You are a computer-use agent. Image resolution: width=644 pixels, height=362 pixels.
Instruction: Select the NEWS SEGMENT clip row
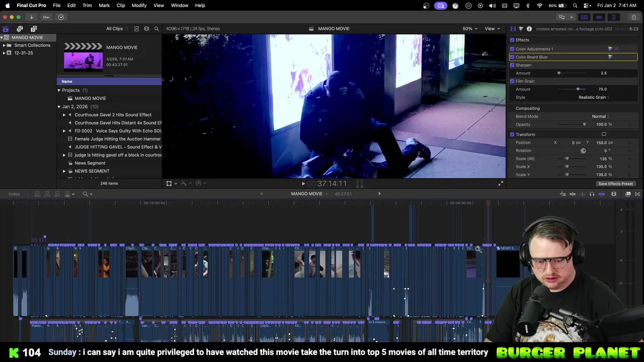point(109,171)
